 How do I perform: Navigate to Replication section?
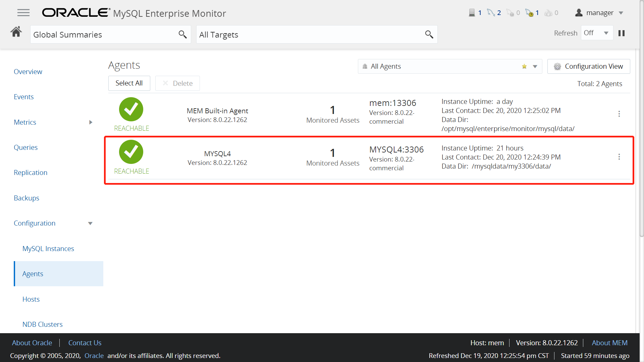(31, 173)
